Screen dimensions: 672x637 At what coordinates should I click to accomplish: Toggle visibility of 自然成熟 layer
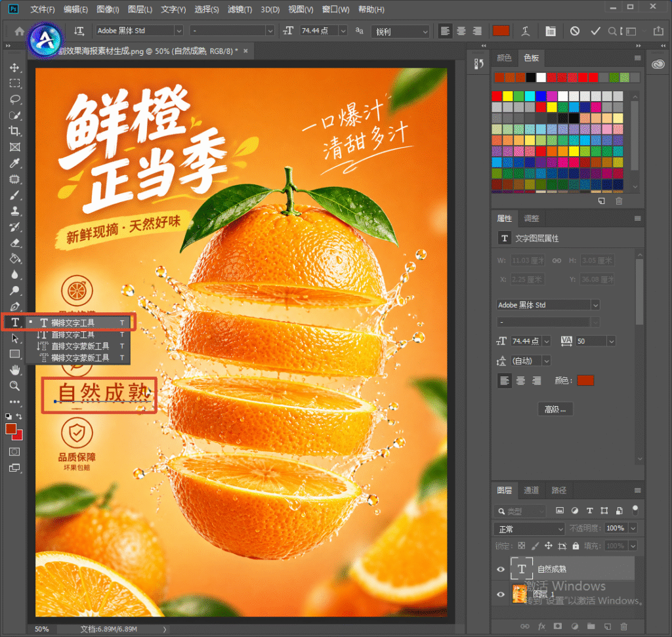coord(501,569)
